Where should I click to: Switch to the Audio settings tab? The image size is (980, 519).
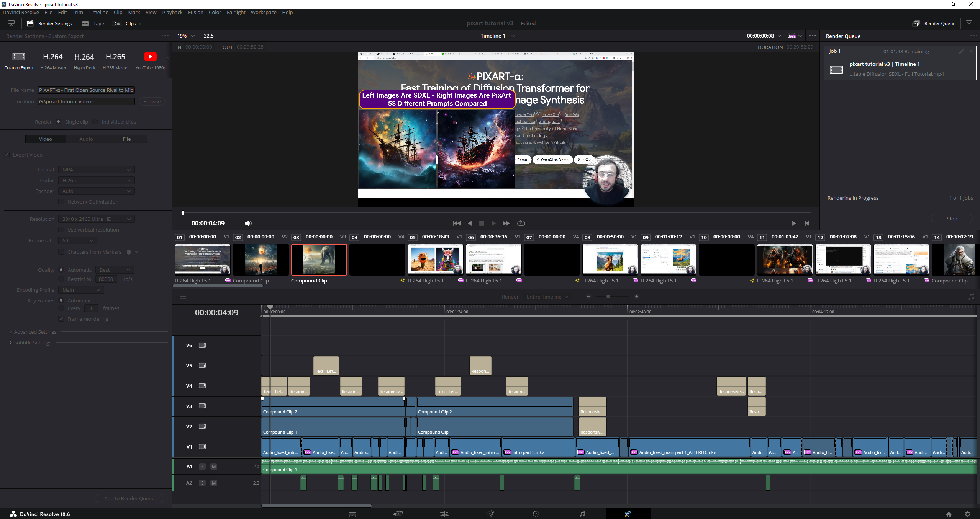[86, 139]
